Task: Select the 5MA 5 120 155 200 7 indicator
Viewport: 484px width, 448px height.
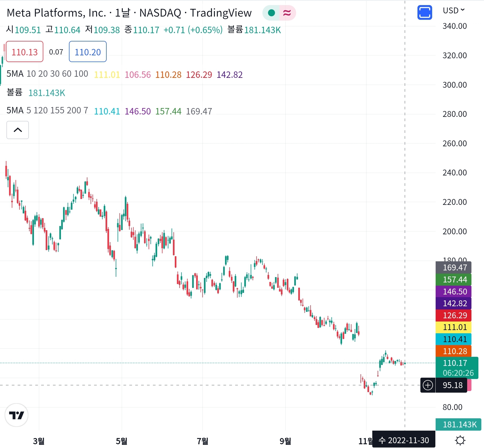Action: click(47, 110)
